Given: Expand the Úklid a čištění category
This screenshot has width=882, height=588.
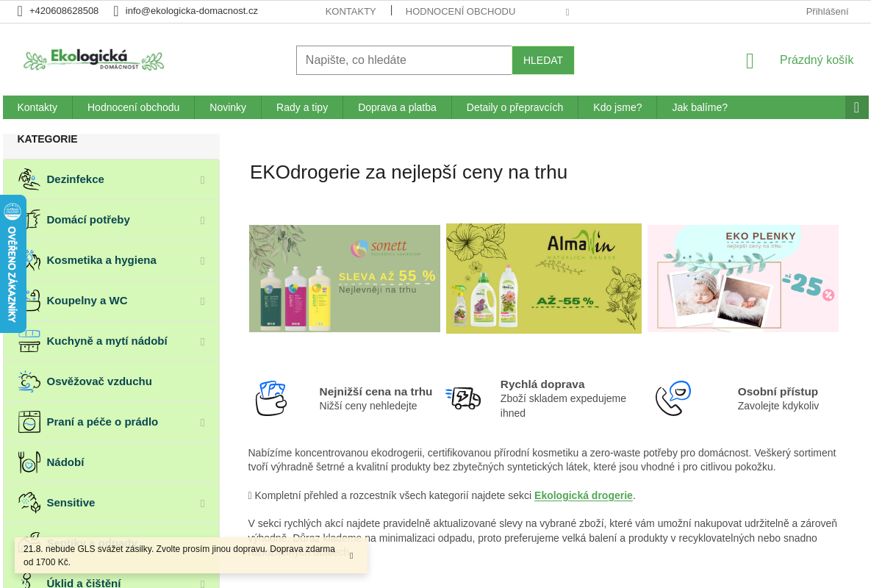Looking at the screenshot, I should tap(202, 584).
